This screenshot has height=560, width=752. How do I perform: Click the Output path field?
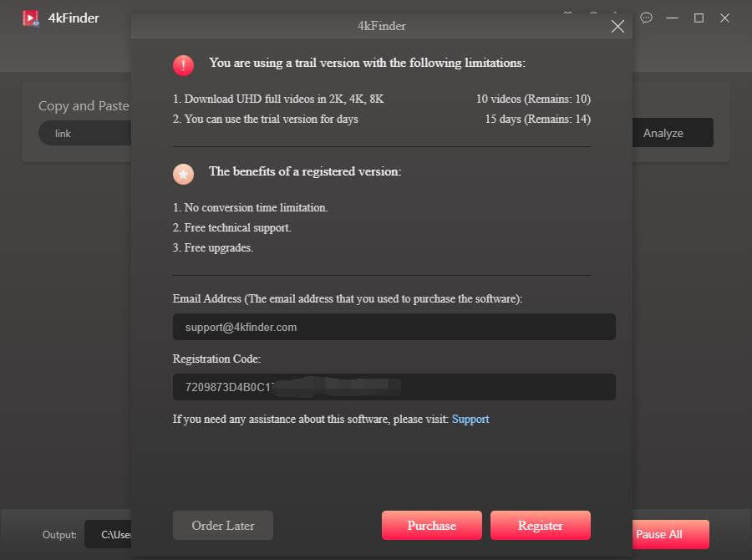pos(109,534)
